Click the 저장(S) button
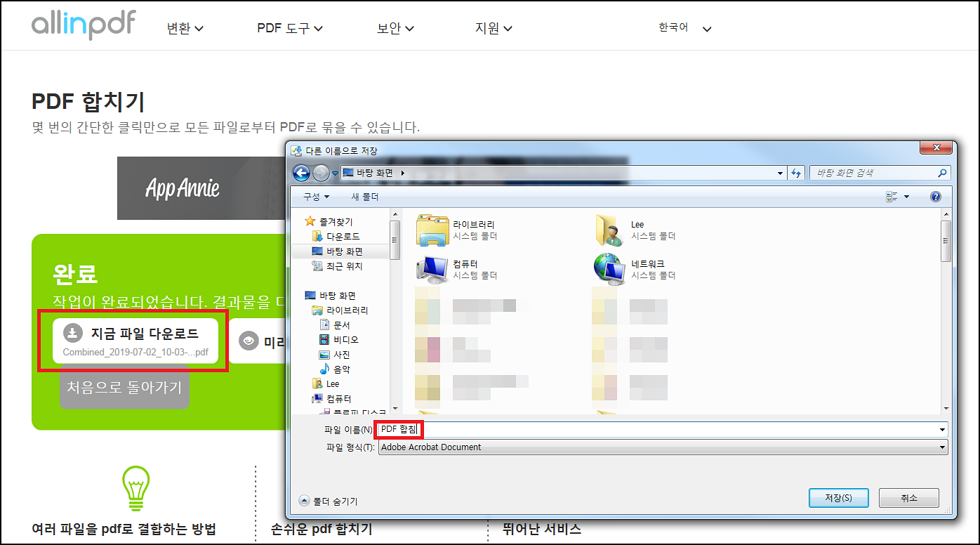Image resolution: width=980 pixels, height=545 pixels. click(838, 498)
